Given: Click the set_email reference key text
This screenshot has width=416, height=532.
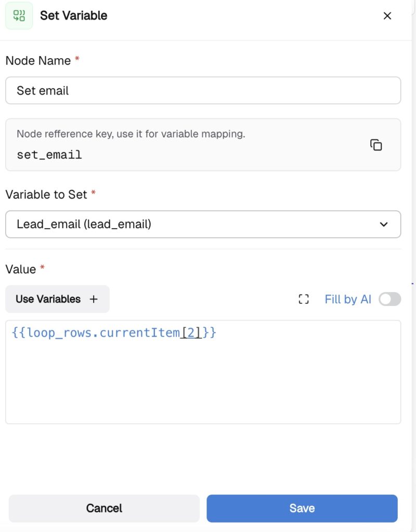Looking at the screenshot, I should 49,154.
